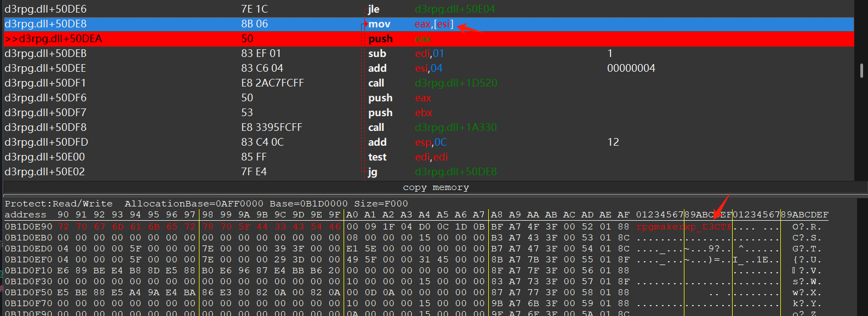Follow jump target d3rpg.dll+50E04
This screenshot has width=868, height=316.
pyautogui.click(x=455, y=9)
